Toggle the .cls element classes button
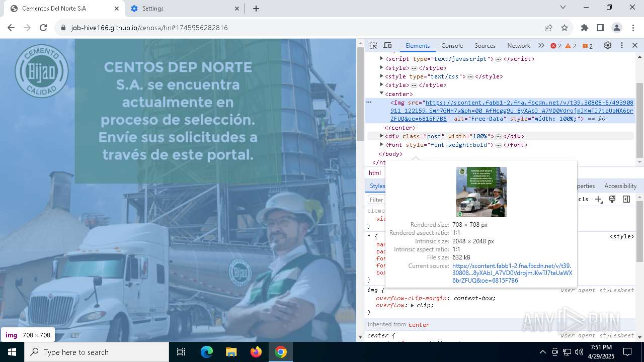The image size is (644, 362). pos(583,200)
